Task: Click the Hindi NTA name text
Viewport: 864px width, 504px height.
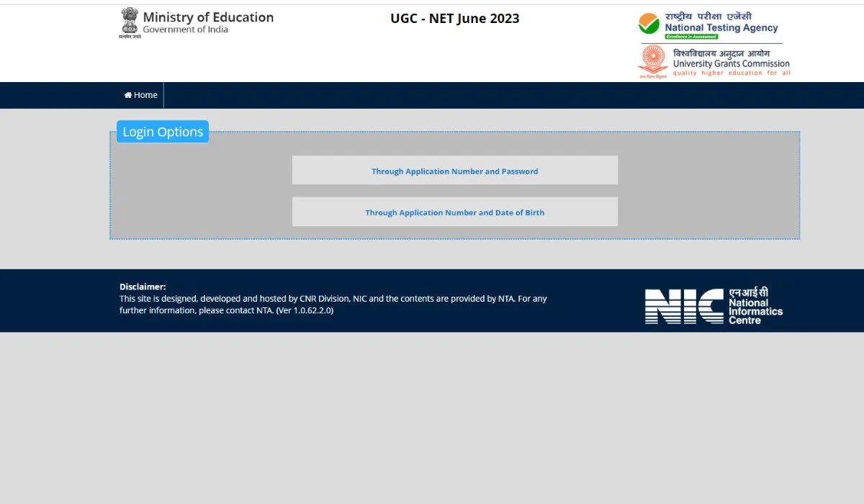Action: point(708,17)
